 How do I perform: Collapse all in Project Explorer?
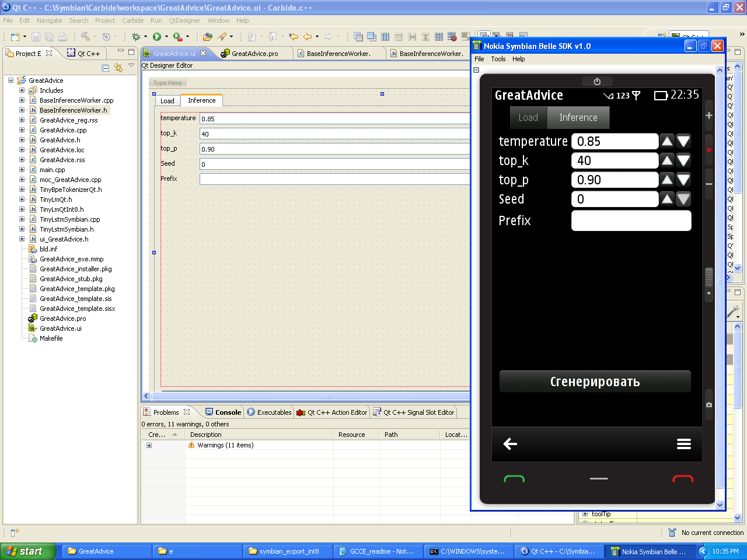click(106, 68)
